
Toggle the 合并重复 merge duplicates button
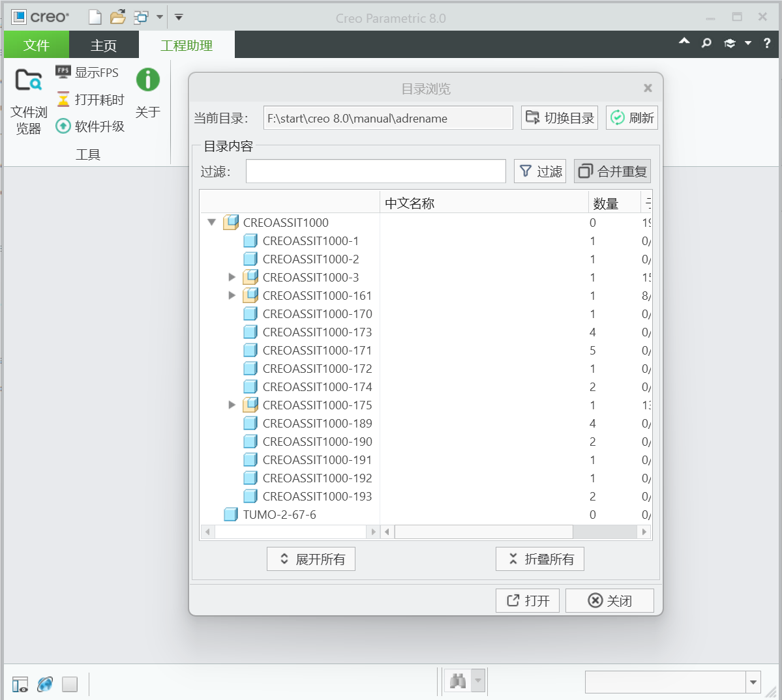pos(612,171)
